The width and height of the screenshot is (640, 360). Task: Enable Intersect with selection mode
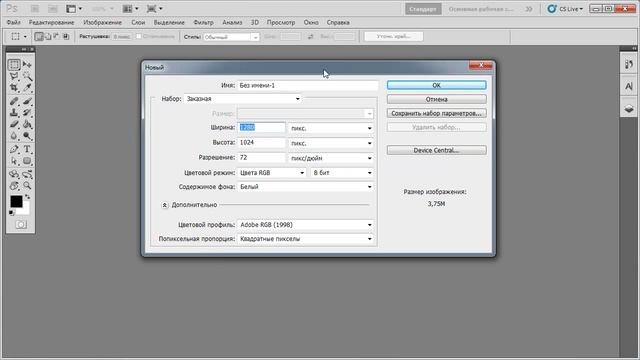click(66, 37)
